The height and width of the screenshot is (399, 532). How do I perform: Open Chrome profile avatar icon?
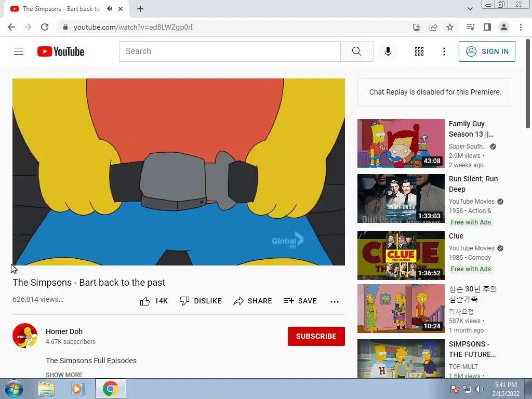[504, 27]
